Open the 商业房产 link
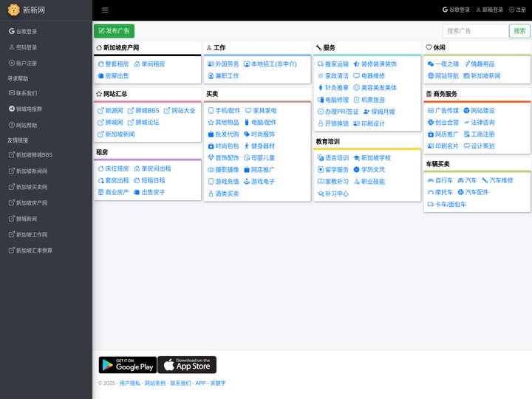 pos(113,192)
